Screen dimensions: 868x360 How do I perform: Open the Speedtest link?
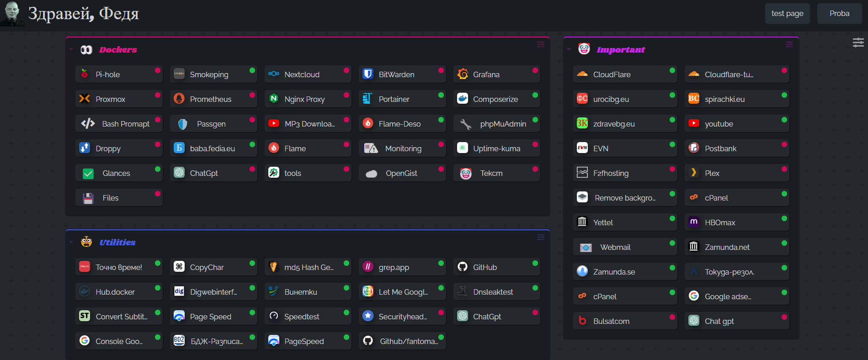(x=302, y=317)
